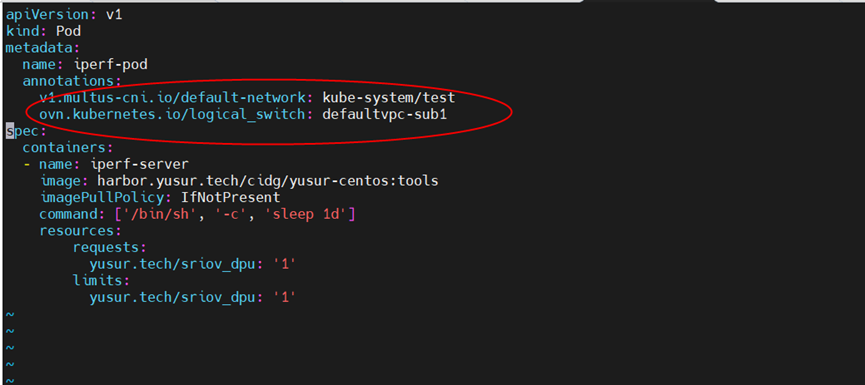The width and height of the screenshot is (865, 385).
Task: Click the requests key
Action: coord(106,247)
